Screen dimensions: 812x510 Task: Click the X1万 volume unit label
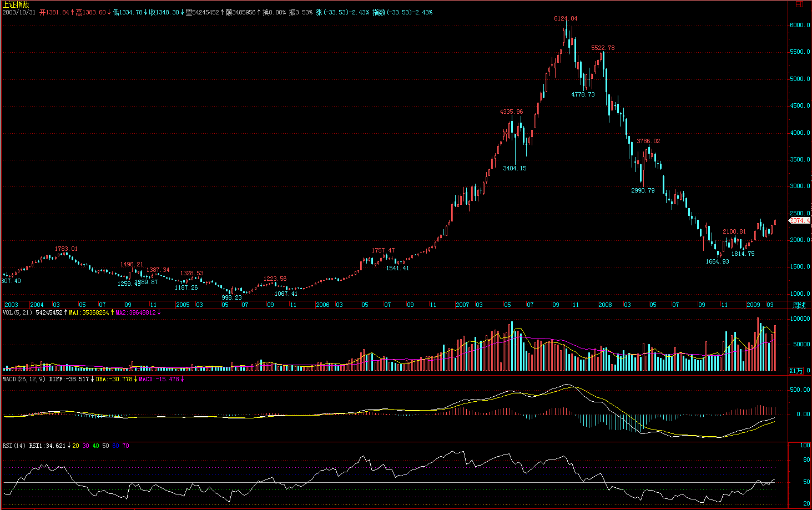click(x=796, y=371)
